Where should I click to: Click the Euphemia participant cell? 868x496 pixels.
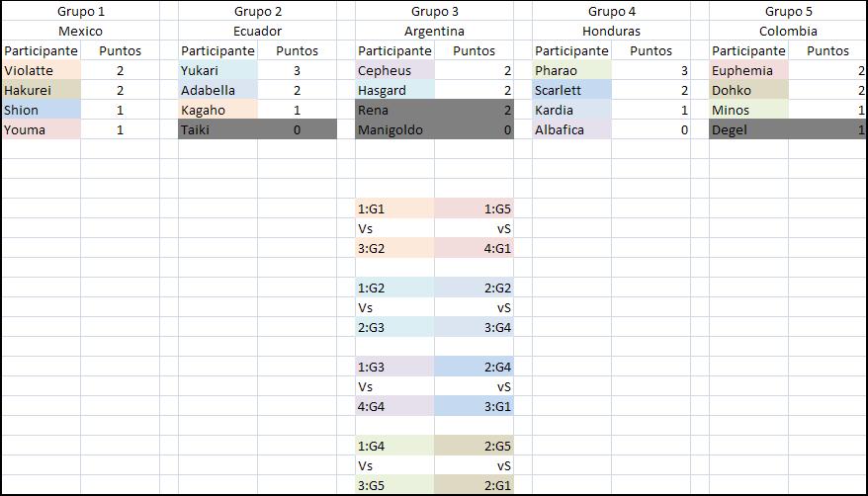[749, 70]
